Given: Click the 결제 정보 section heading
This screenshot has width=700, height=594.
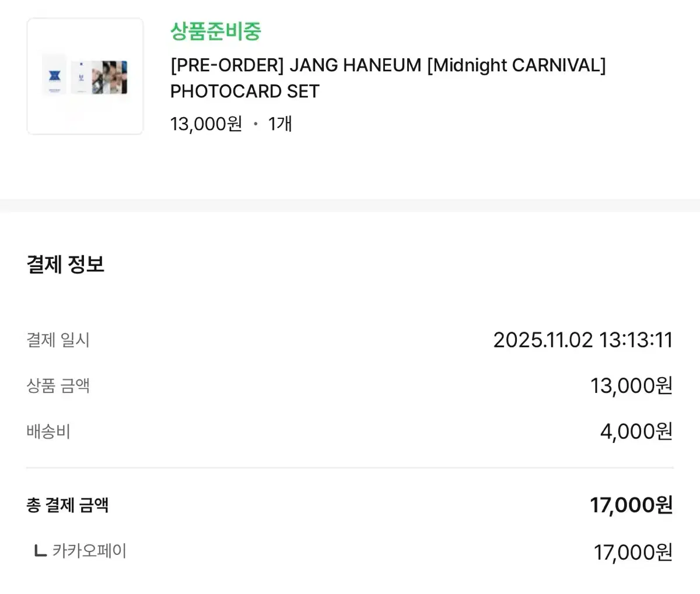Looking at the screenshot, I should tap(65, 265).
